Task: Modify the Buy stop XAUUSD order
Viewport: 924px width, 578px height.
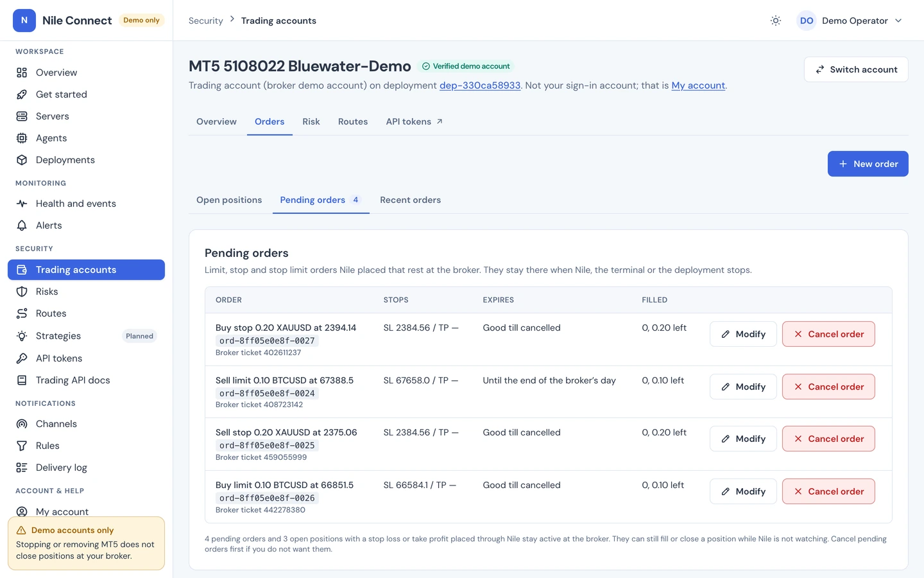Action: 743,334
